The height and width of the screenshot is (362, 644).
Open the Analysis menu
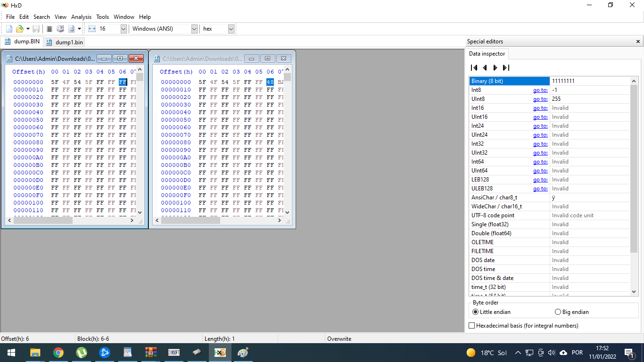pyautogui.click(x=81, y=17)
